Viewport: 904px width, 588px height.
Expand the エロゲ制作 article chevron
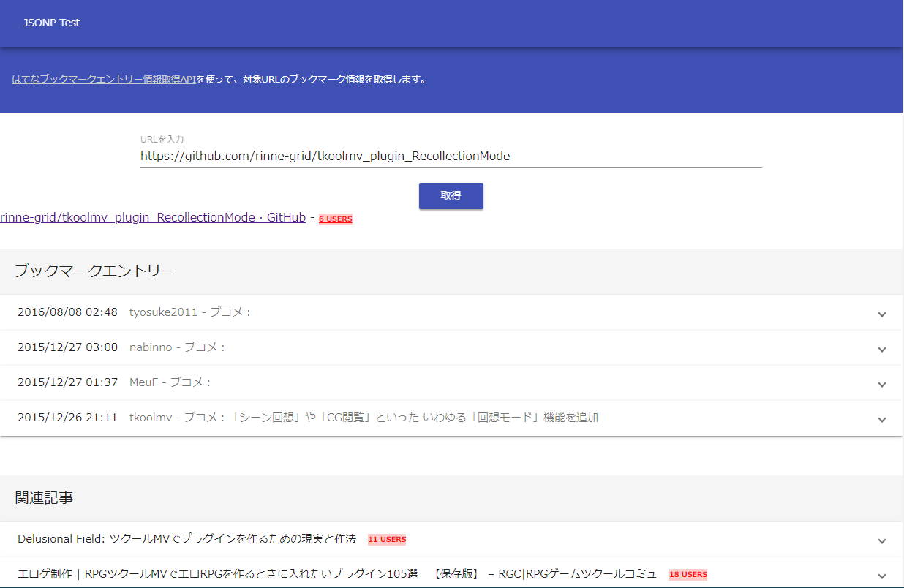[x=881, y=575]
